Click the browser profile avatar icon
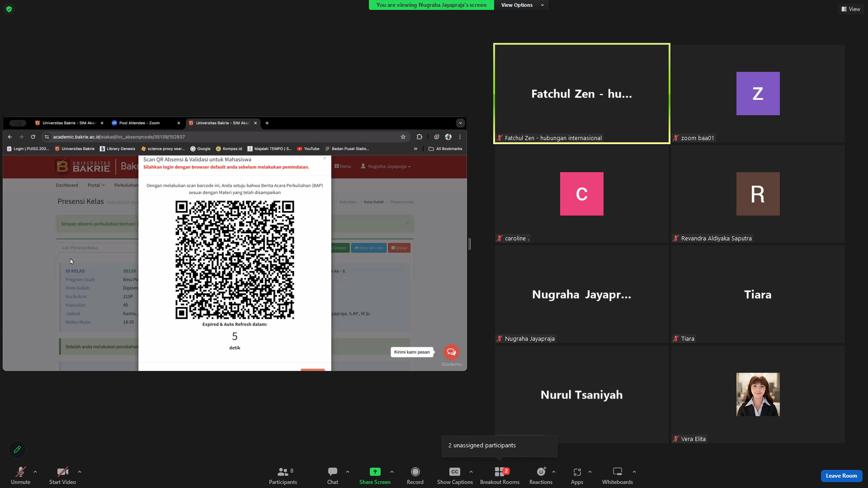 tap(448, 137)
